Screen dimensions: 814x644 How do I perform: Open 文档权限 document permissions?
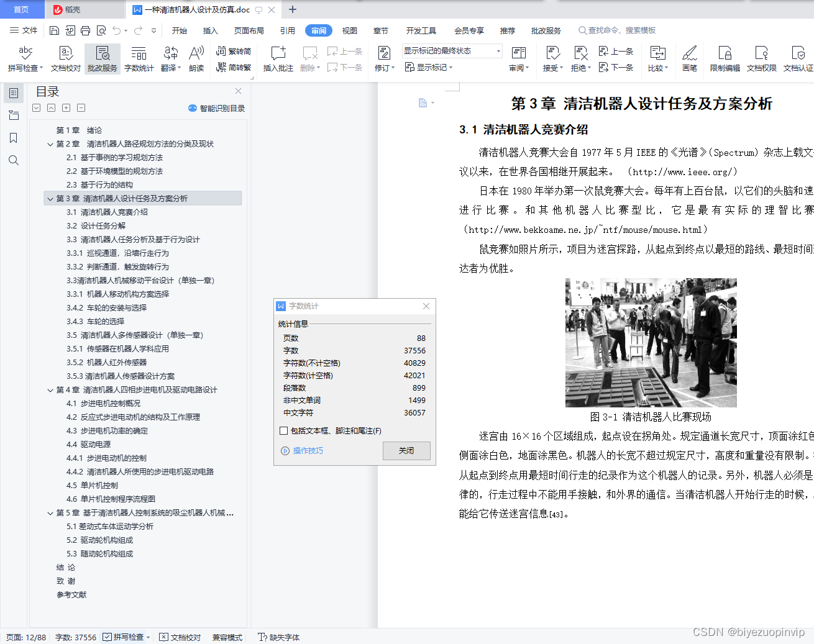click(761, 59)
